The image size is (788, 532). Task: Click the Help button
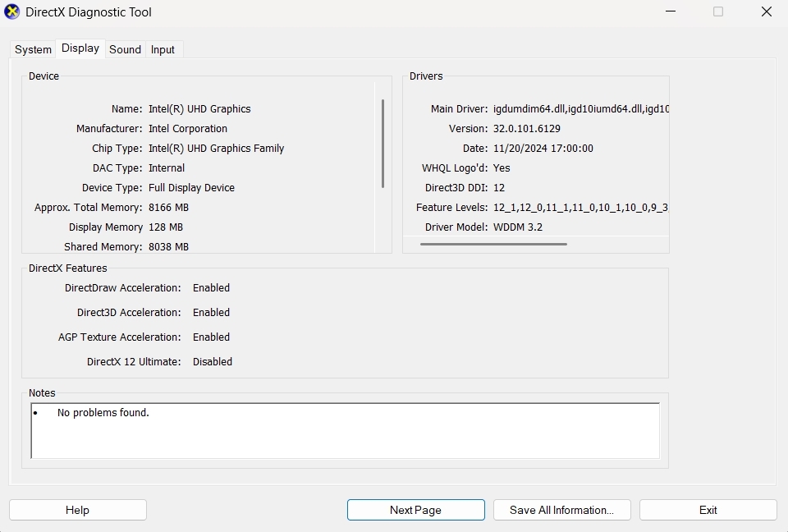(x=77, y=510)
